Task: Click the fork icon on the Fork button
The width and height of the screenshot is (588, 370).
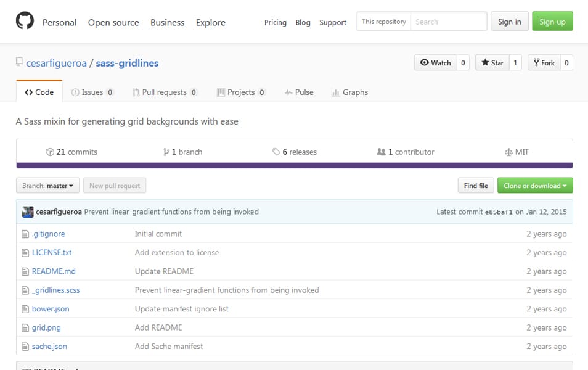Action: tap(537, 62)
